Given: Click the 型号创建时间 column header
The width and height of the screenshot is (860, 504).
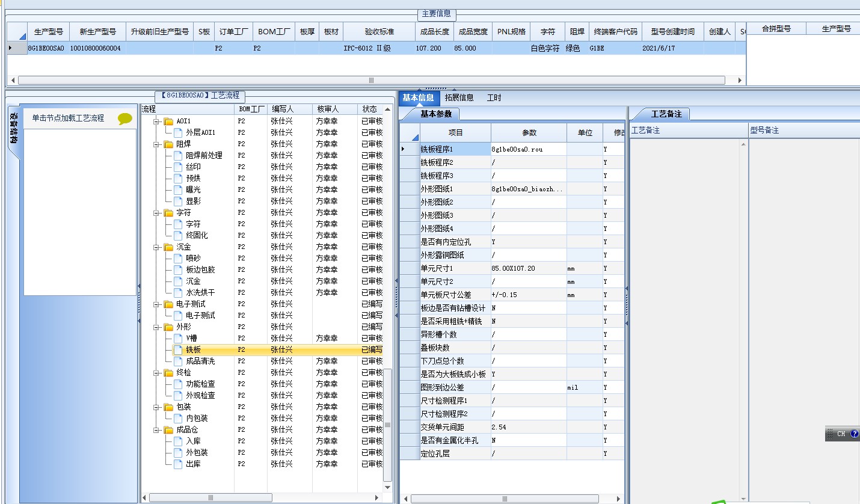Looking at the screenshot, I should pyautogui.click(x=672, y=31).
